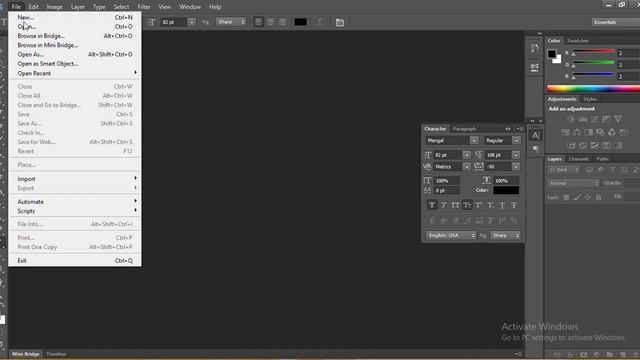Add Photo Filter adjustment
The image size is (640, 360).
(x=600, y=132)
